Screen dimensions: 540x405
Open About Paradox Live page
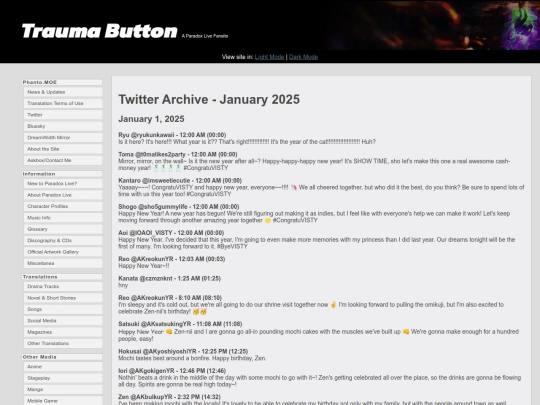[x=63, y=195]
